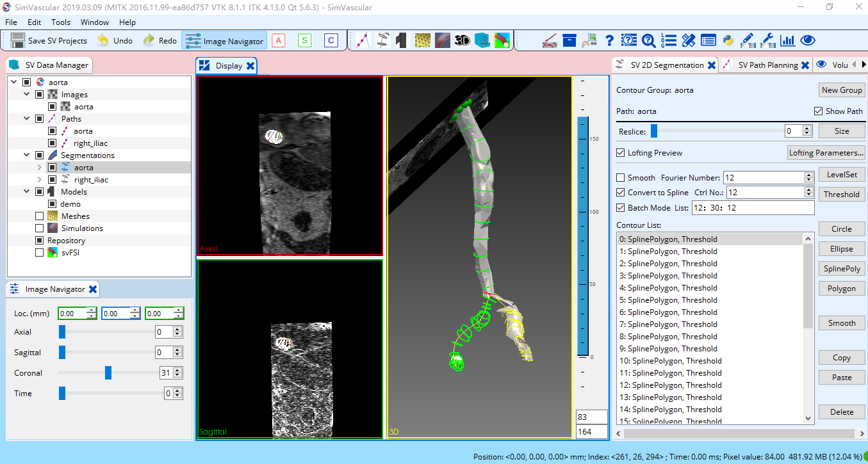Open the Tools menu
The image size is (868, 464).
click(61, 22)
